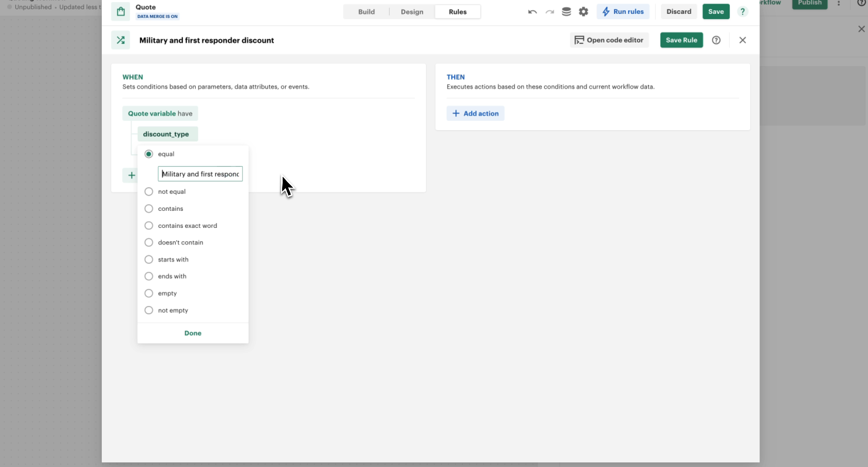Click the rule help circle icon
This screenshot has width=868, height=467.
click(716, 40)
